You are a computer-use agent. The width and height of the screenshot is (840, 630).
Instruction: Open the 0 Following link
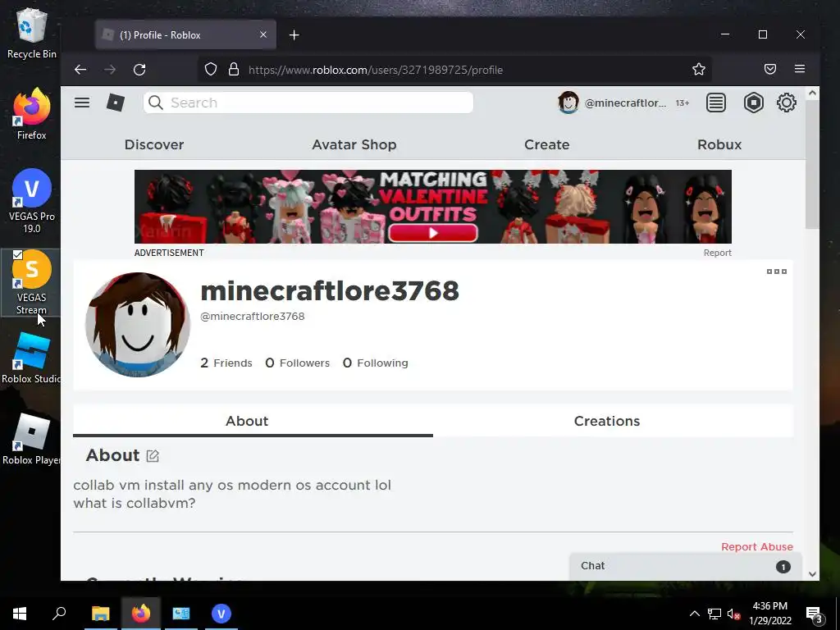(375, 363)
